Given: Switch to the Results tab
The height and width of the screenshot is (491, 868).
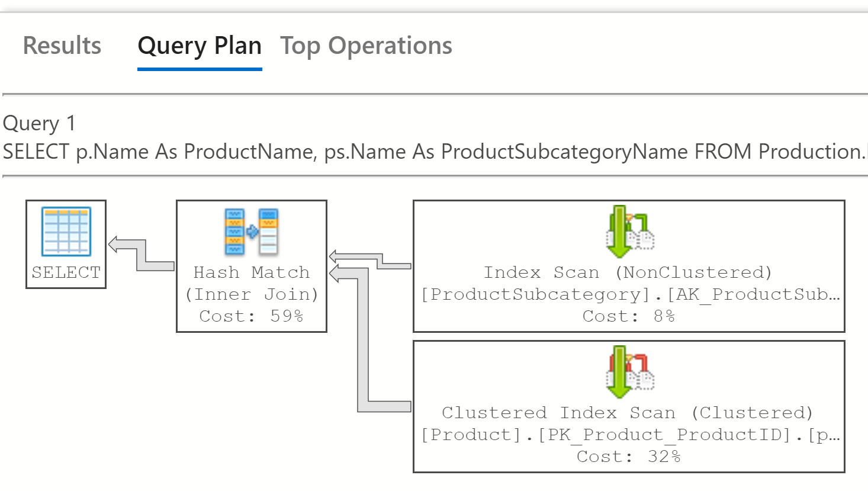Looking at the screenshot, I should coord(62,46).
